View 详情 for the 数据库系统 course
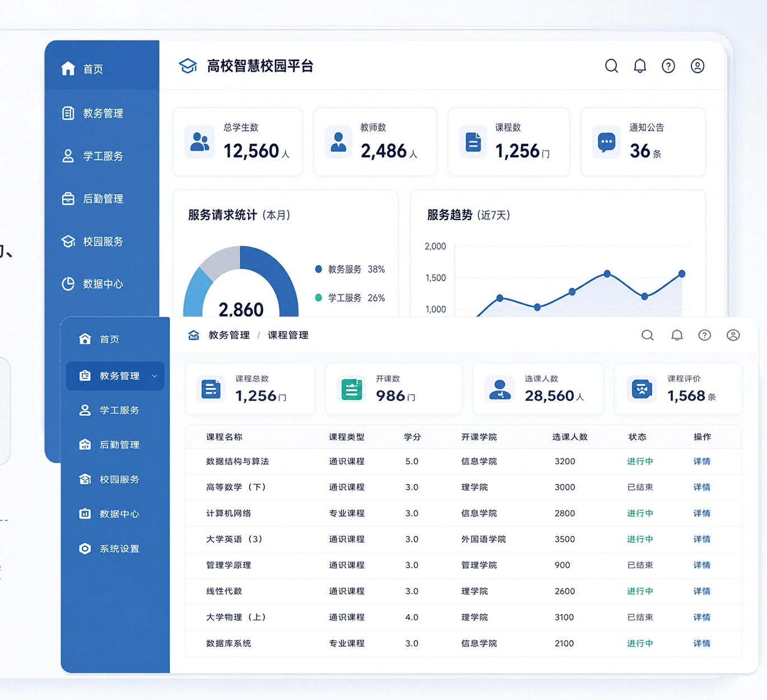 (x=701, y=643)
